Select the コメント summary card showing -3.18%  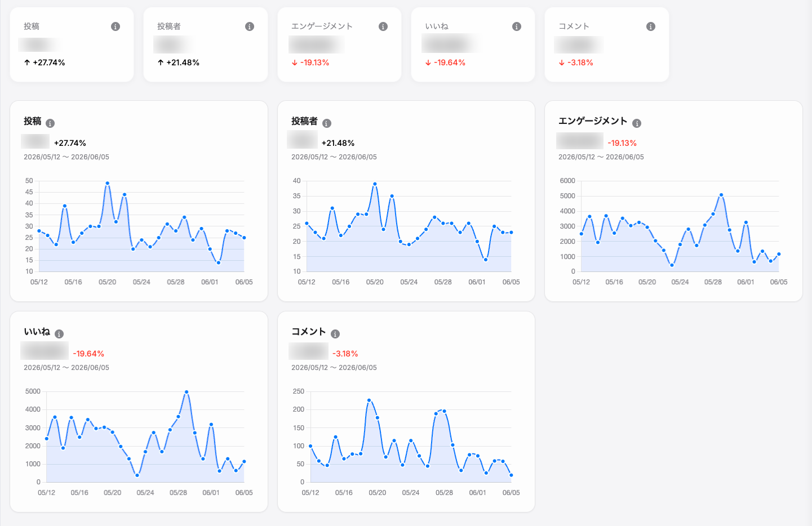point(607,44)
